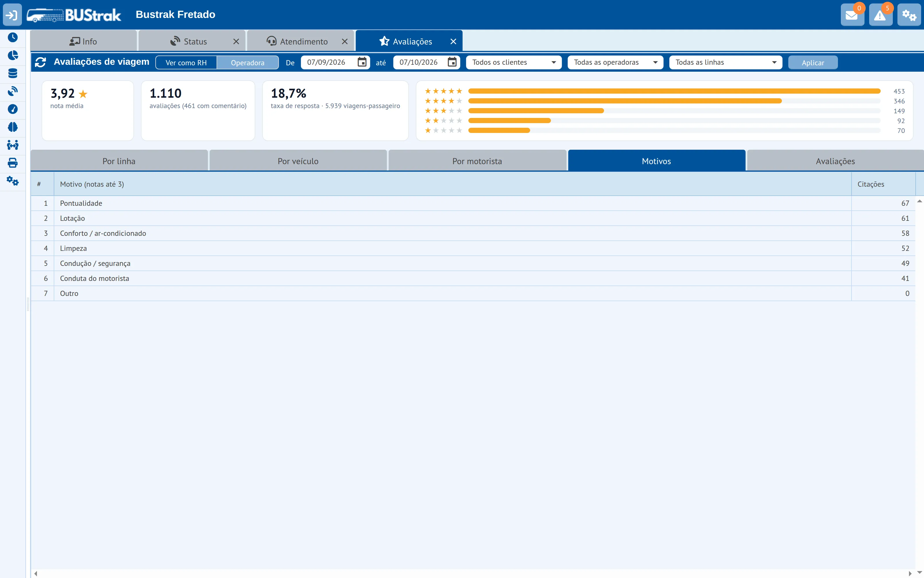
Task: Switch to Por linha subtab
Action: 119,161
